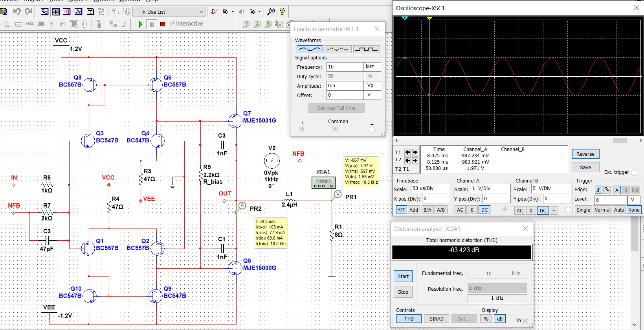The width and height of the screenshot is (644, 330).
Task: Run Electrical Rules Check icon
Action: pyautogui.click(x=215, y=12)
